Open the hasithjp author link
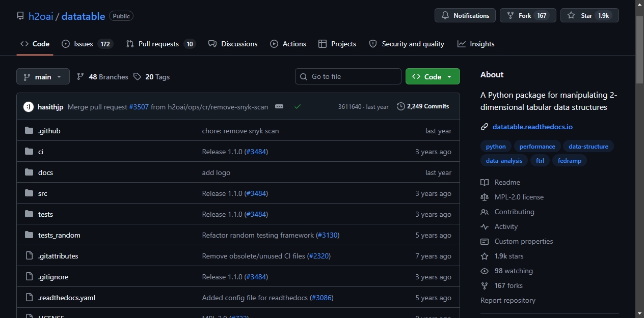Viewport: 644px width, 318px height. pyautogui.click(x=50, y=107)
